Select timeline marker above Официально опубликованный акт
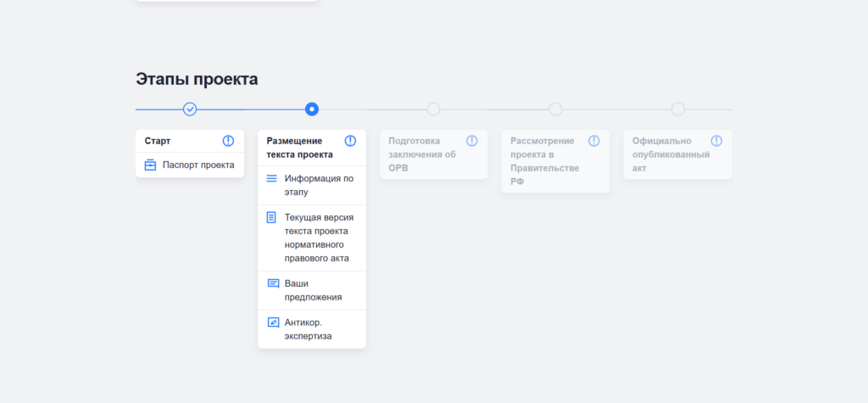Image resolution: width=868 pixels, height=403 pixels. 677,109
